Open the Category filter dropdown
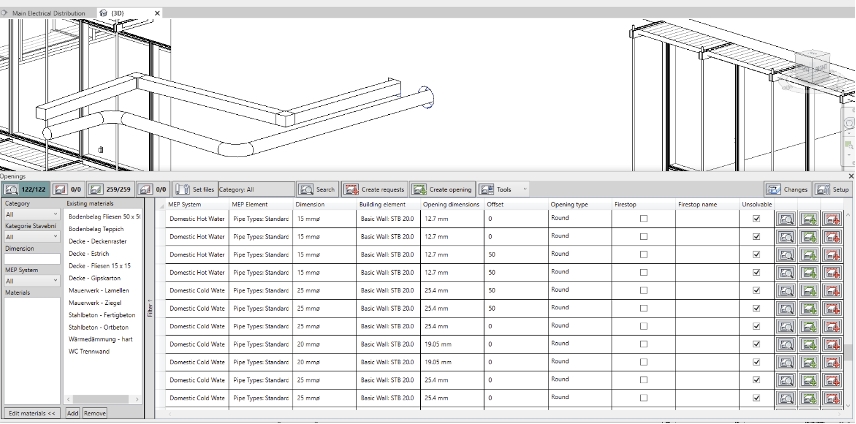The width and height of the screenshot is (856, 424). click(x=32, y=214)
